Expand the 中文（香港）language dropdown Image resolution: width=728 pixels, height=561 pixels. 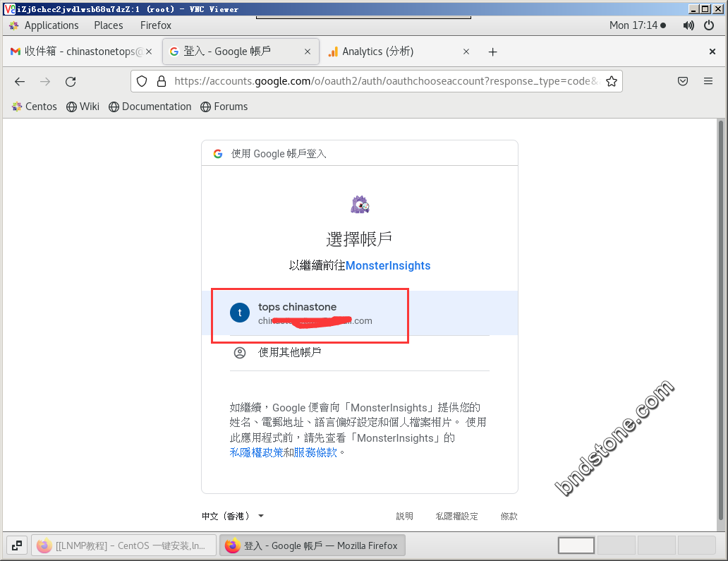(233, 516)
